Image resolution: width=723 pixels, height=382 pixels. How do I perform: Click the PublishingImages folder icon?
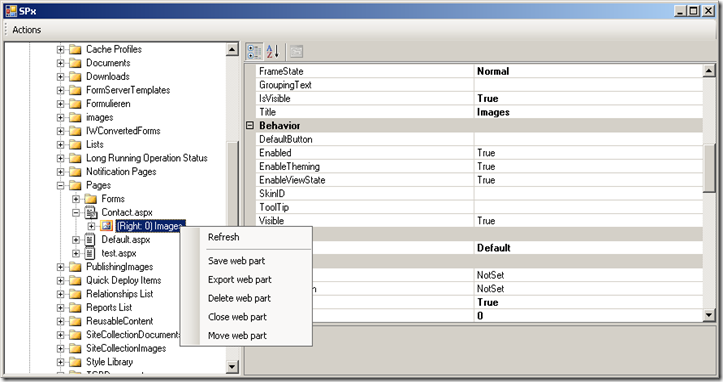(75, 267)
